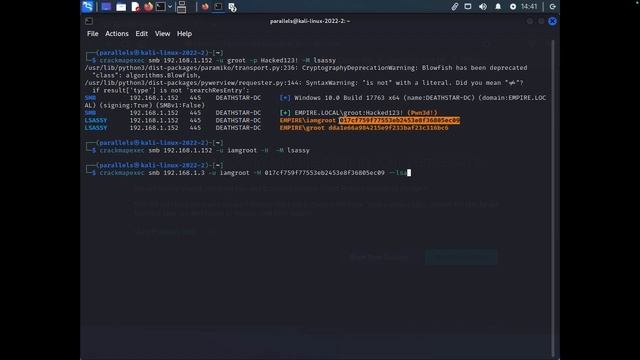Switch to the Firefox taskbar window

[x=205, y=7]
